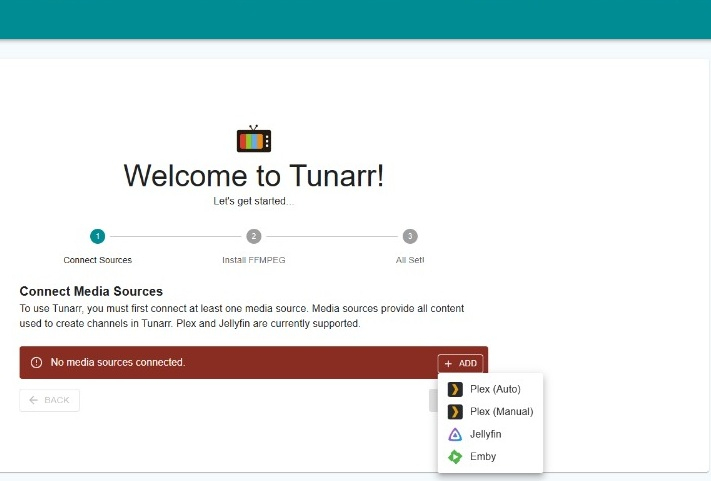711x481 pixels.
Task: Click the BACK button
Action: pyautogui.click(x=49, y=400)
